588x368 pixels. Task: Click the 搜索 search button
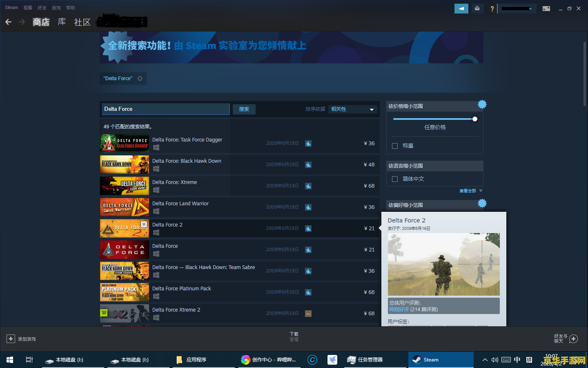(x=244, y=109)
